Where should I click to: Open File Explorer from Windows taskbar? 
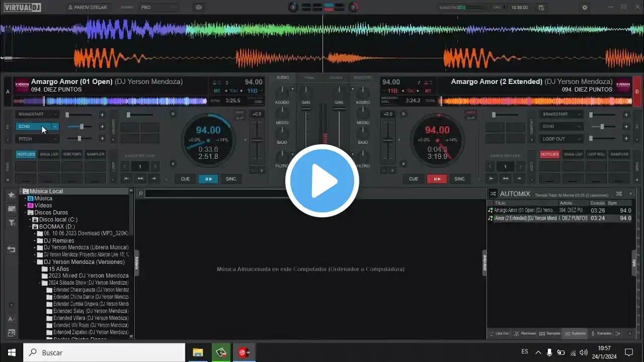point(198,352)
